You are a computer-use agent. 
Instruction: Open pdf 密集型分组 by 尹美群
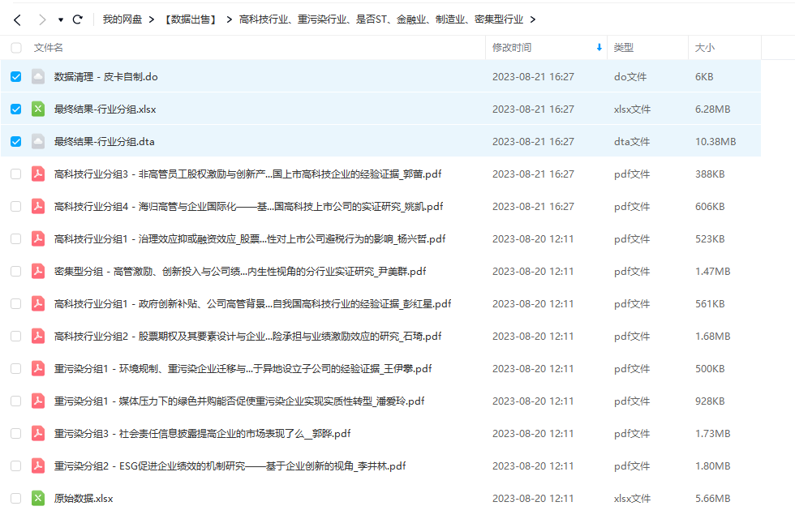click(240, 271)
